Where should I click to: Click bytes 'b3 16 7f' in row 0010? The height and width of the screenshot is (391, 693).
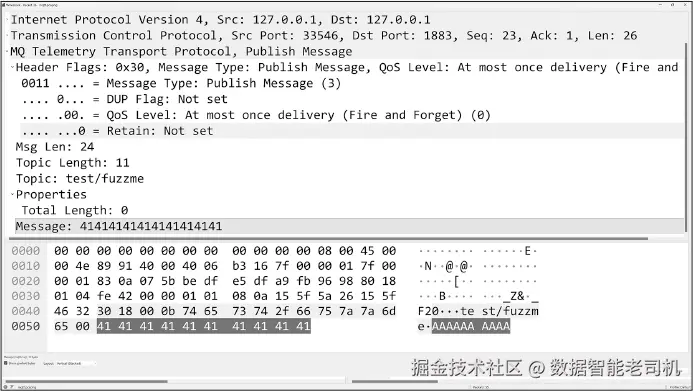(x=261, y=266)
